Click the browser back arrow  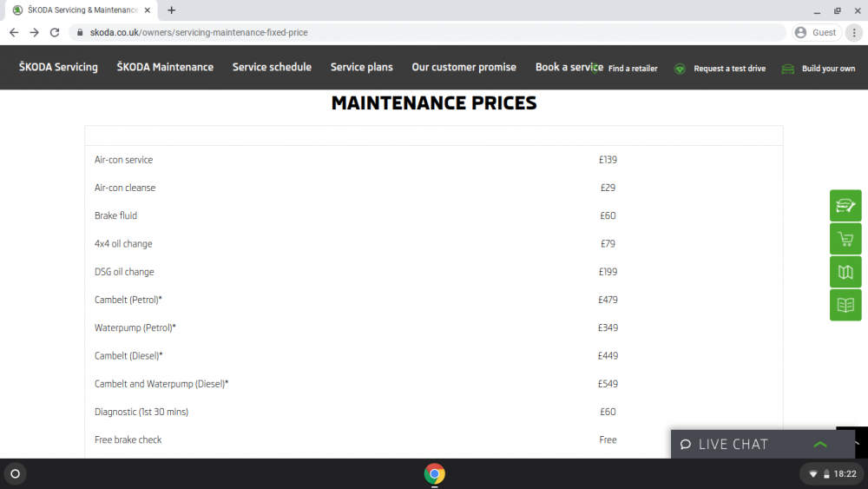point(14,33)
